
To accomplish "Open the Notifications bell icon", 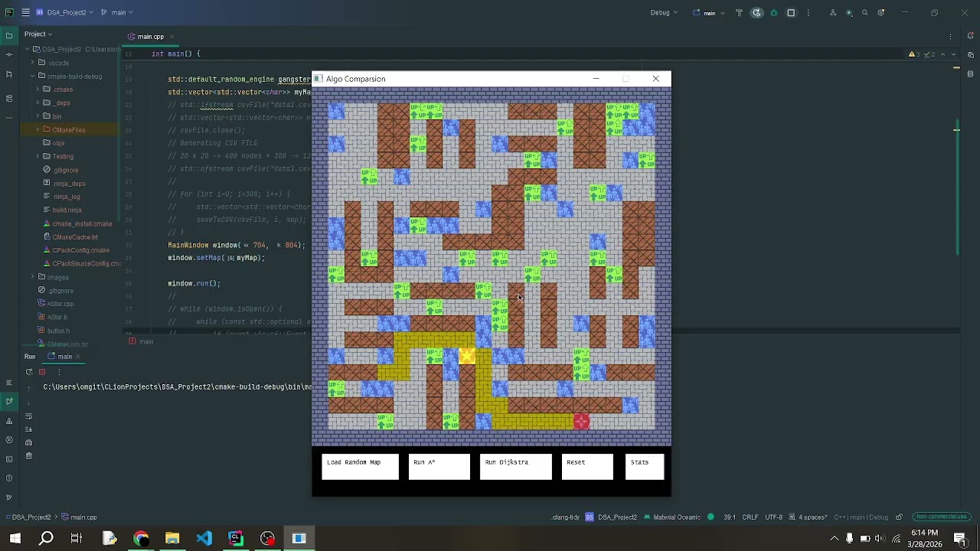I will pos(971,35).
